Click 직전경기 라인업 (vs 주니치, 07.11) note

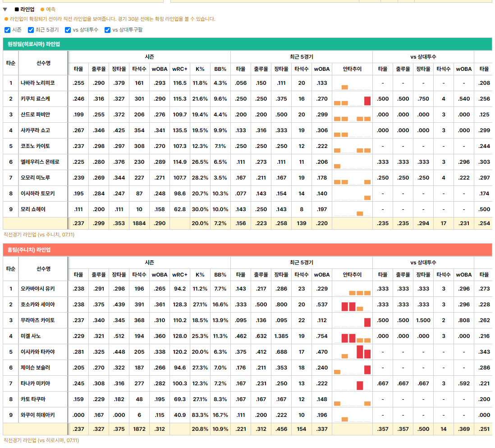(39, 235)
